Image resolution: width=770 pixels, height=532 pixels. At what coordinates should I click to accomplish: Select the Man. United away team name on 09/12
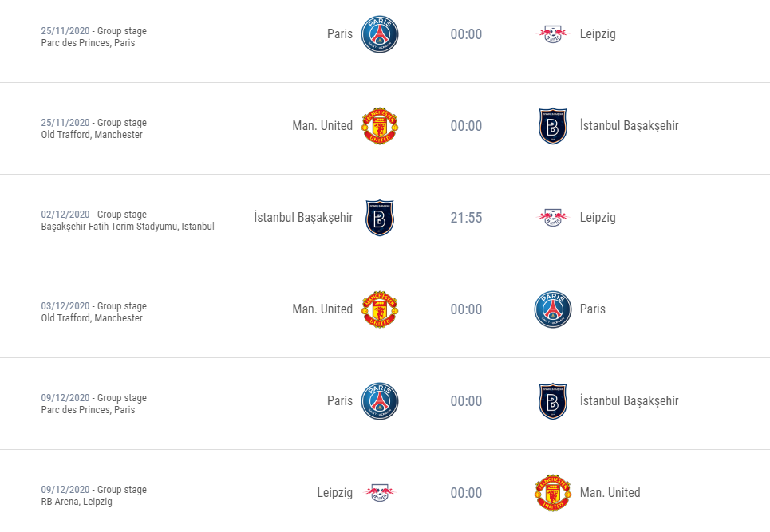tap(610, 492)
